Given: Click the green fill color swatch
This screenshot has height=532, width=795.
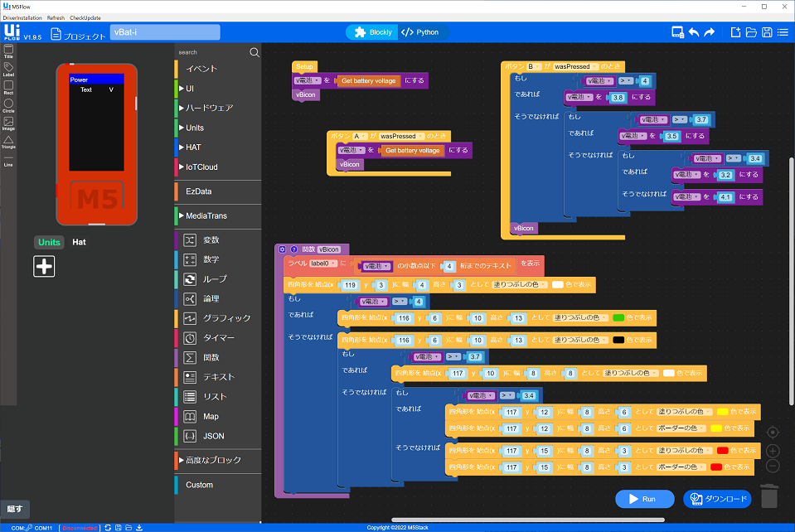Looking at the screenshot, I should pos(618,317).
